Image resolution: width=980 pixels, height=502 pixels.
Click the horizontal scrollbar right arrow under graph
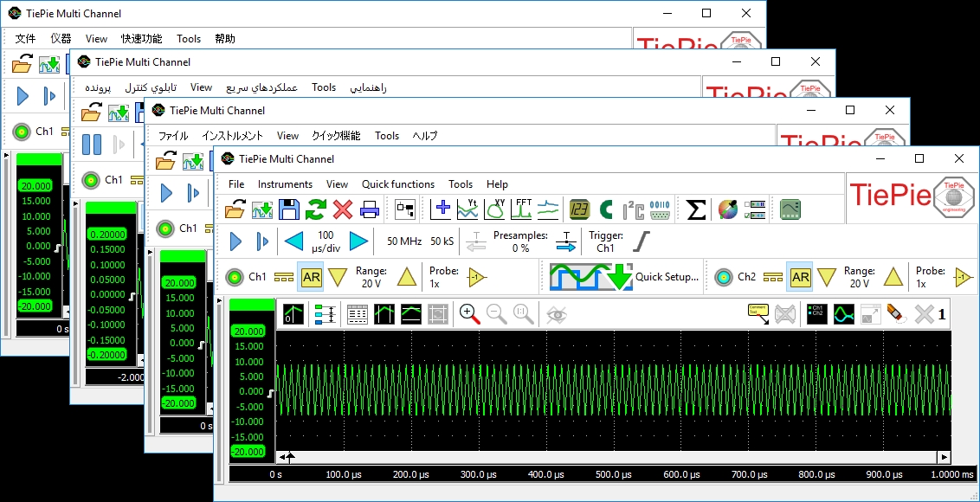[x=945, y=457]
